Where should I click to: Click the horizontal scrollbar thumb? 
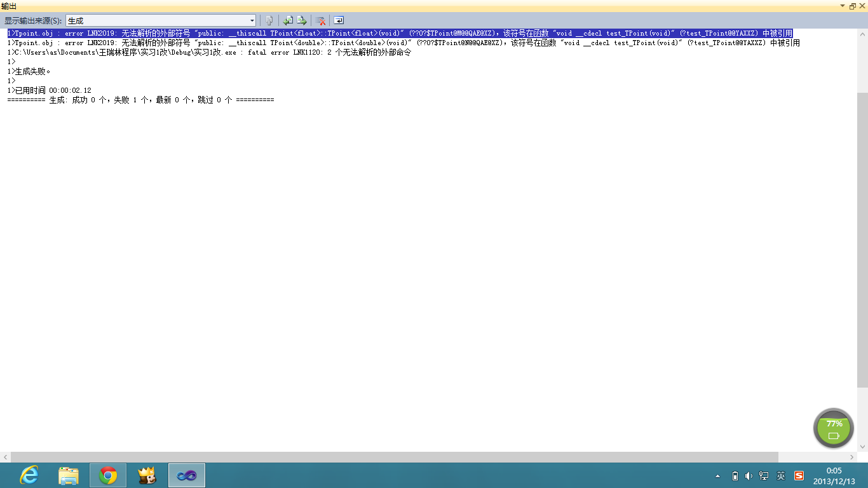(394, 457)
